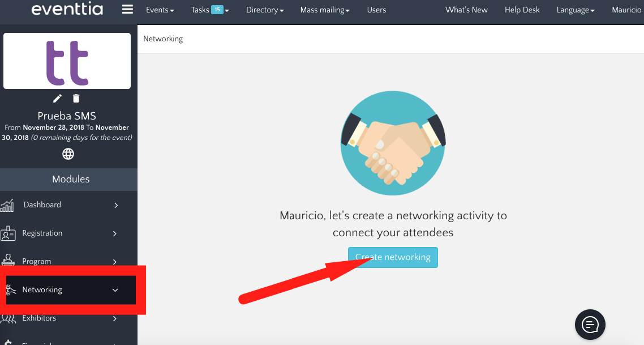Open the Events dropdown menu
644x345 pixels.
coord(160,10)
